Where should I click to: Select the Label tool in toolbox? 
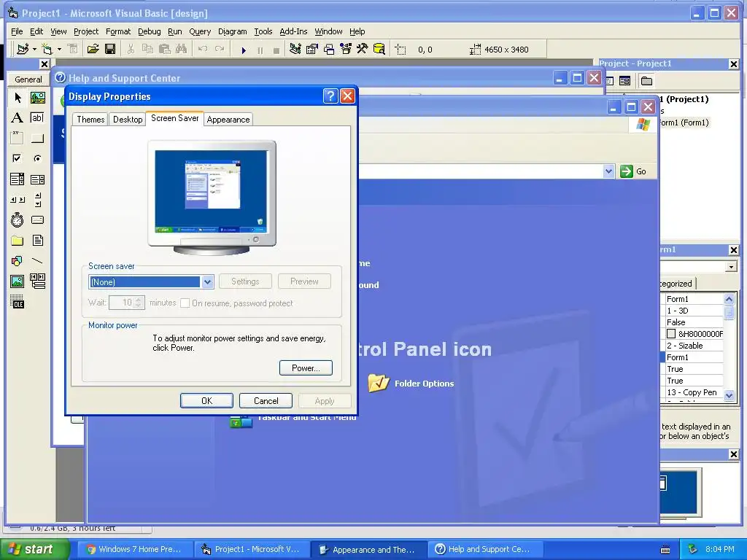[x=18, y=117]
